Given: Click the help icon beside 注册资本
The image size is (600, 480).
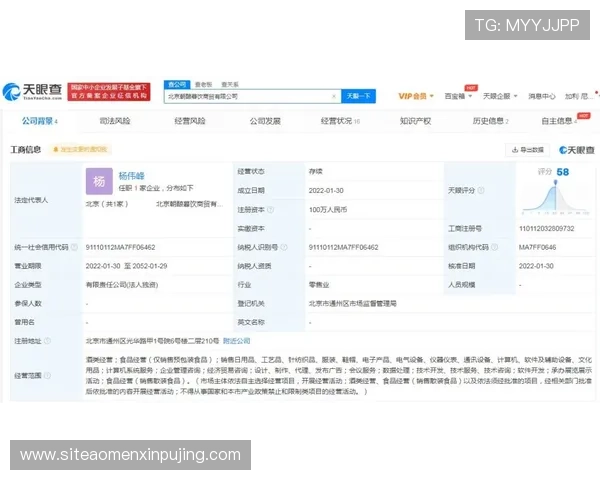Looking at the screenshot, I should [x=270, y=209].
